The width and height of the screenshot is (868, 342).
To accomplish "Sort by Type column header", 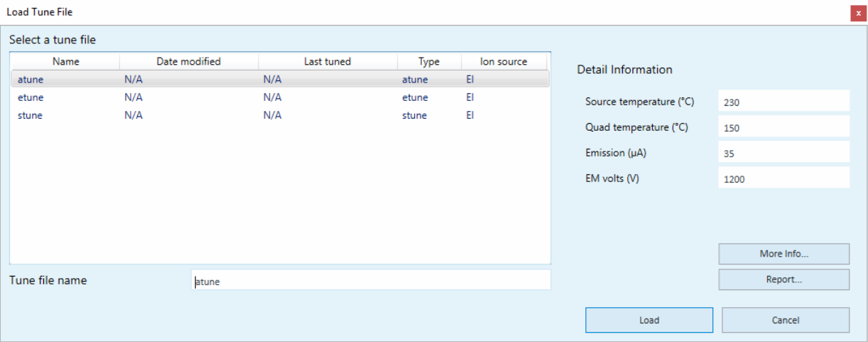I will pos(429,62).
